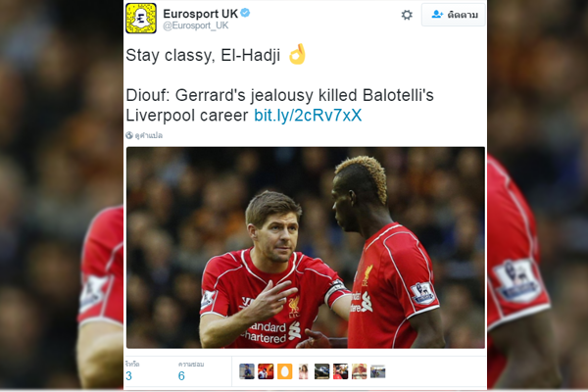This screenshot has width=588, height=392.
Task: Open the @Eurosport_UK handle link
Action: (x=195, y=25)
